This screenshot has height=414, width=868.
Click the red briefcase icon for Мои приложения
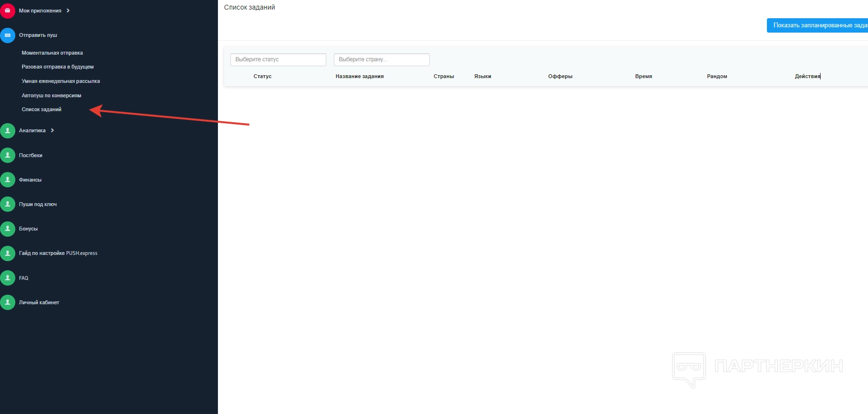pyautogui.click(x=8, y=11)
